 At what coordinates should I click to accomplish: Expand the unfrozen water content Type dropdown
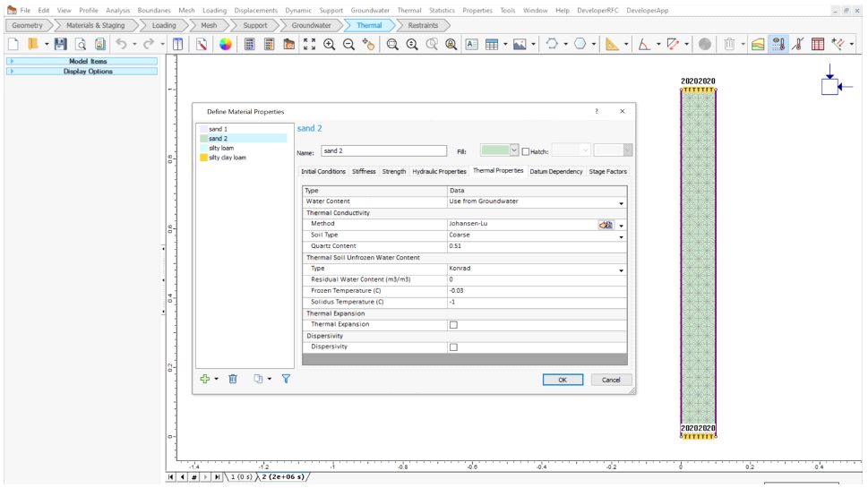pyautogui.click(x=622, y=270)
